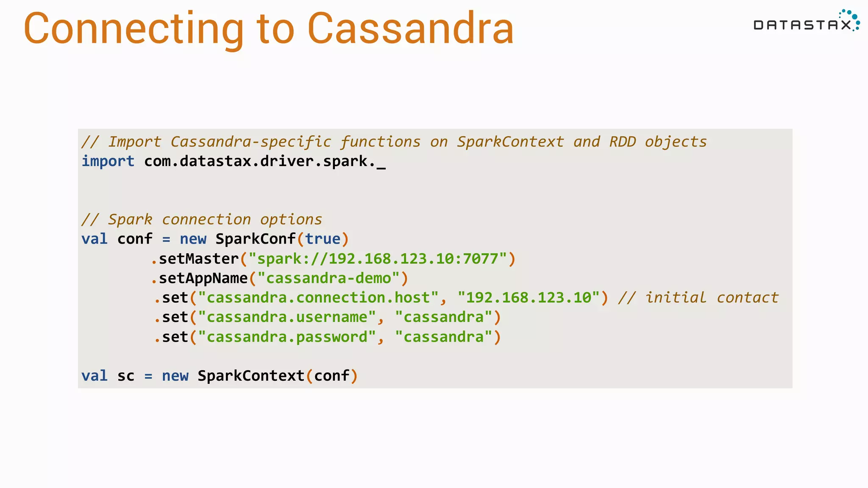
Task: Click the setMaster method call
Action: (x=198, y=258)
